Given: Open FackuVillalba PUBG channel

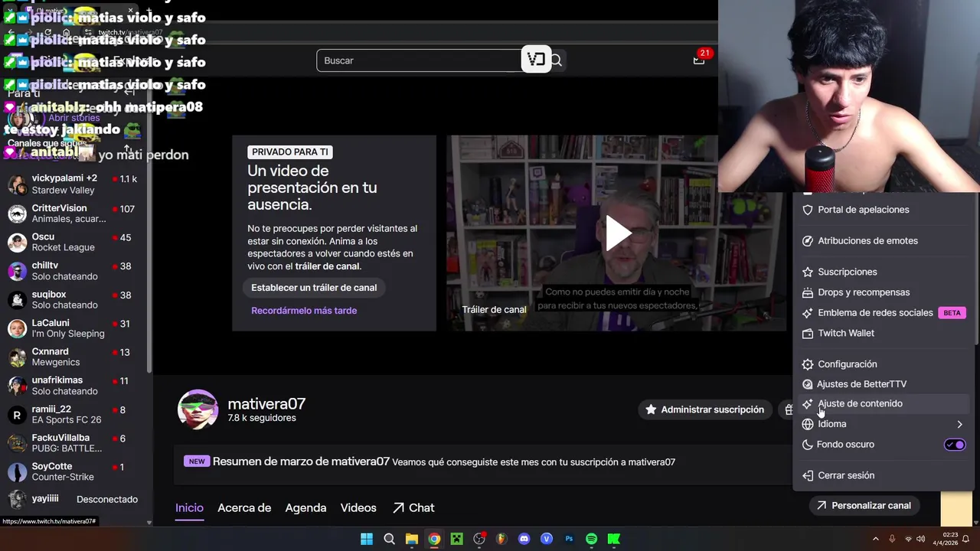Looking at the screenshot, I should [74, 443].
